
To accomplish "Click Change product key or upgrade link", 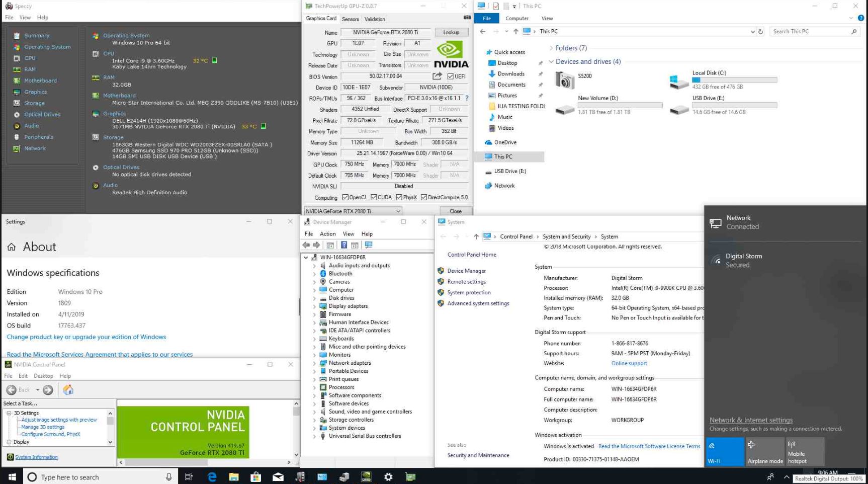I will click(x=86, y=337).
